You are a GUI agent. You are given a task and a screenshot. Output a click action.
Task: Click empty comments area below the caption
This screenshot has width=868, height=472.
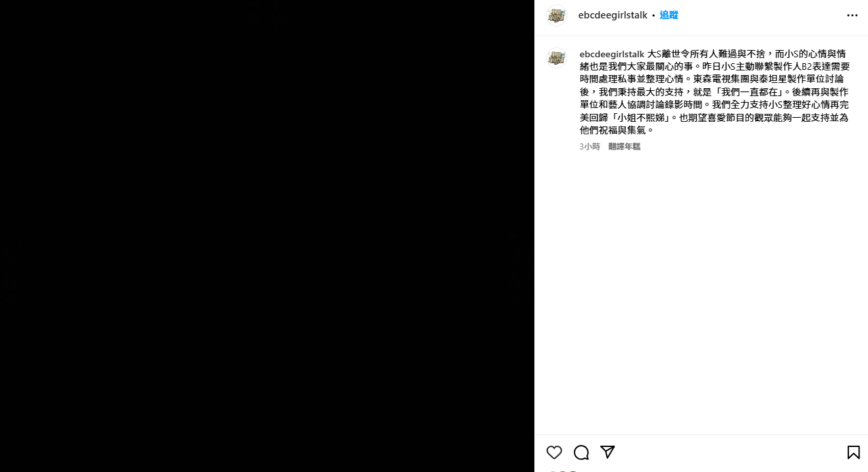701,290
